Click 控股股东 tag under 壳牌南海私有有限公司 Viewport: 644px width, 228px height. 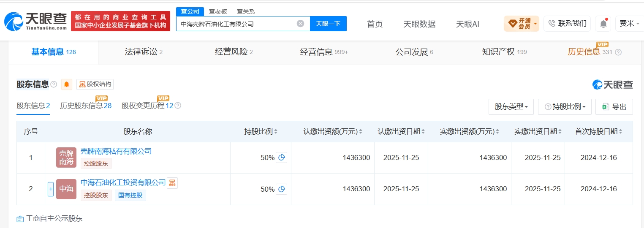pyautogui.click(x=96, y=163)
